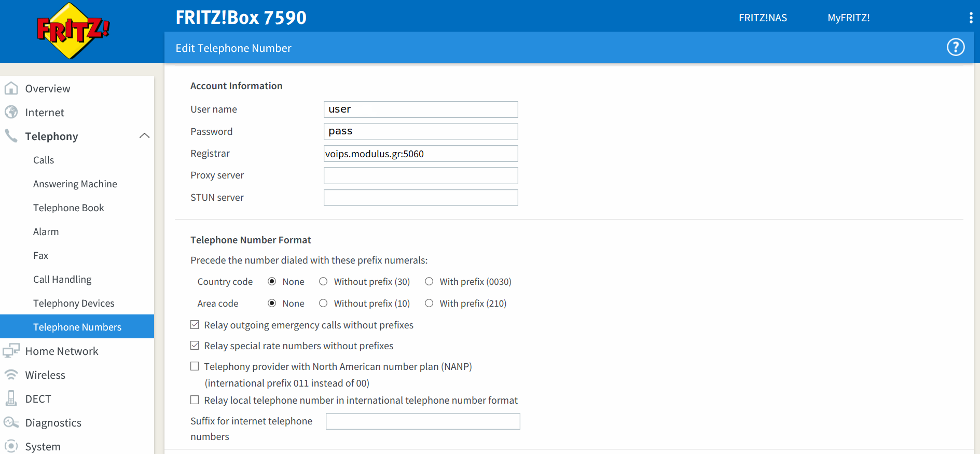
Task: Select Country code Without prefix (30)
Action: (x=323, y=281)
